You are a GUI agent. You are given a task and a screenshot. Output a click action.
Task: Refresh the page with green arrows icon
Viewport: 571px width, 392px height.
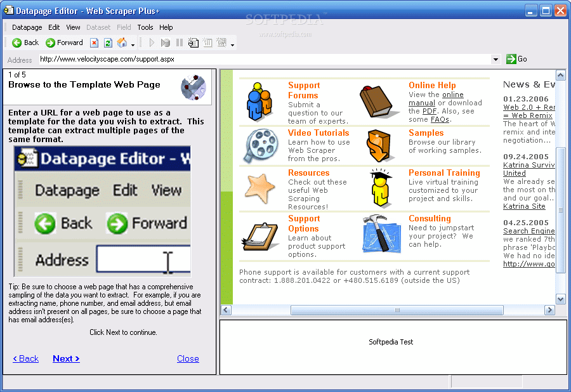pos(108,42)
